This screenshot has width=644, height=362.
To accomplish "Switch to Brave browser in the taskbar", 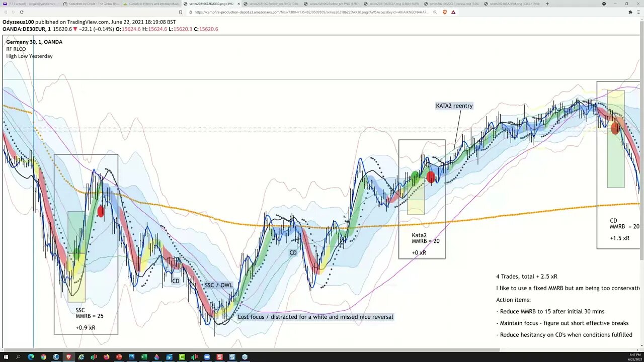I will click(68, 357).
